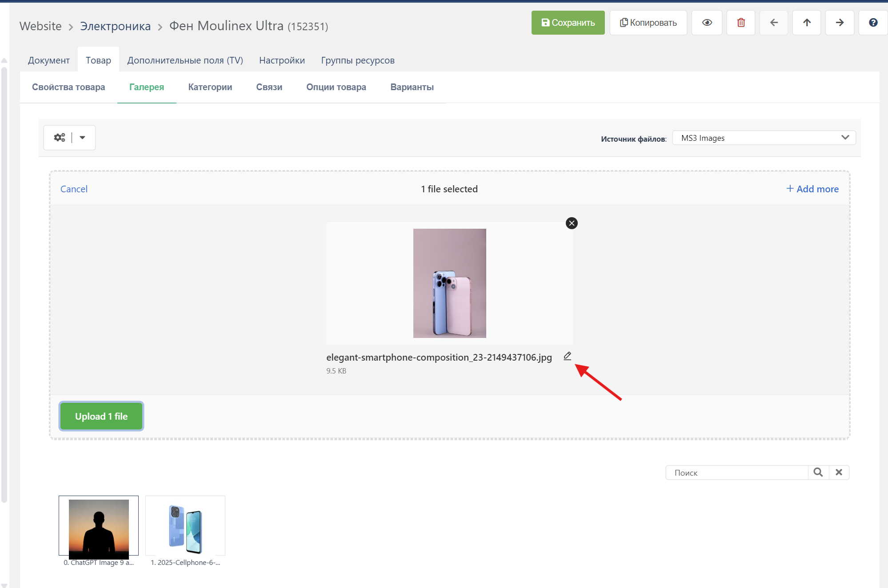Remove the selected smartphone image file

tap(572, 223)
